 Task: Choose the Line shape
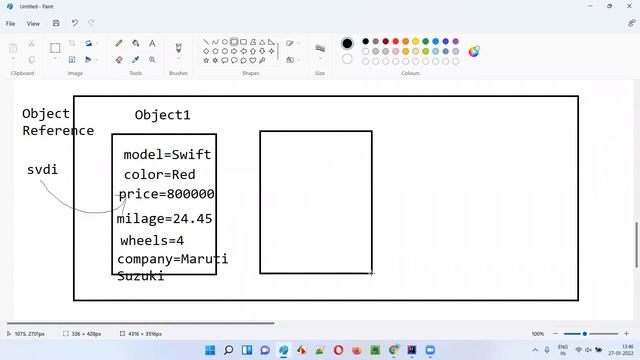(206, 42)
